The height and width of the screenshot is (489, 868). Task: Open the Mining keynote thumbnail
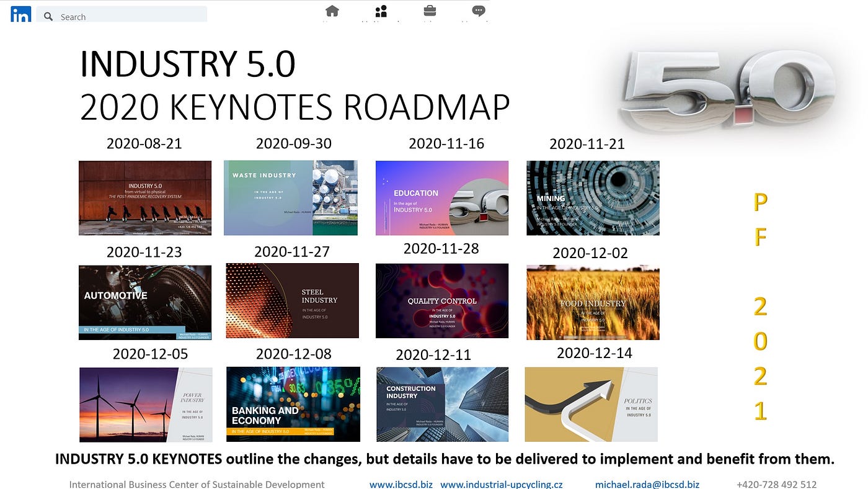(593, 198)
